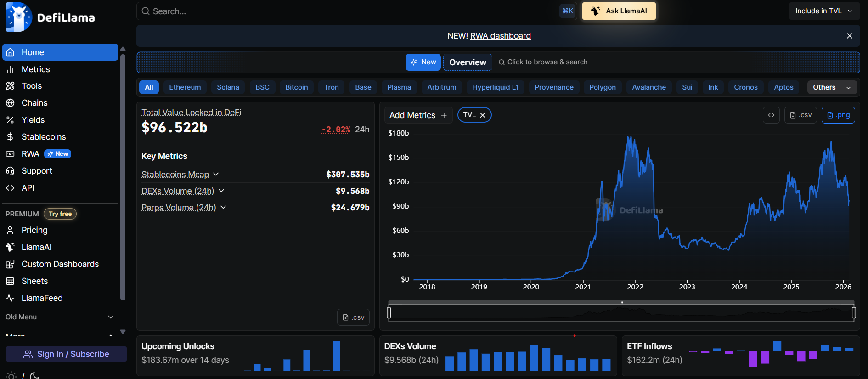Filter by Ethereum chain
The image size is (868, 379).
tap(185, 87)
